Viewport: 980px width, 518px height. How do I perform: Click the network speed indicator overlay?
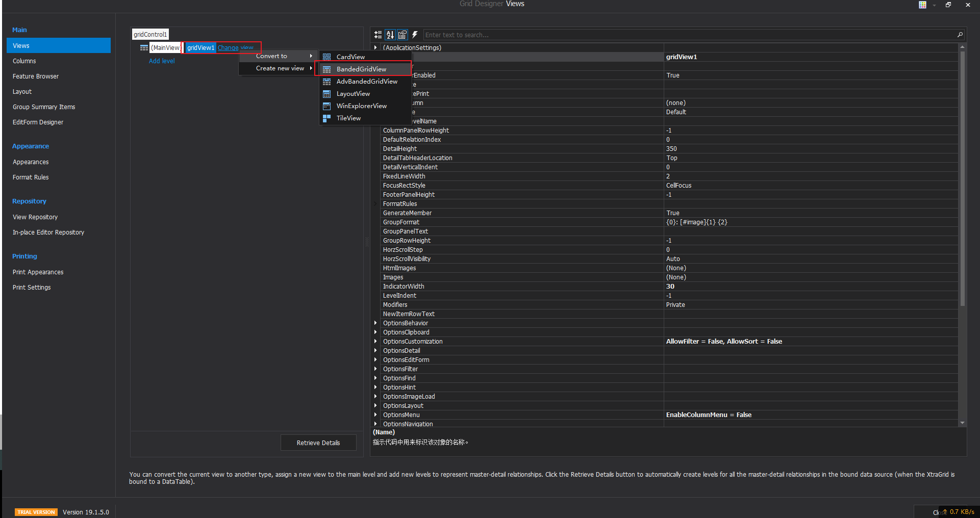coord(958,511)
